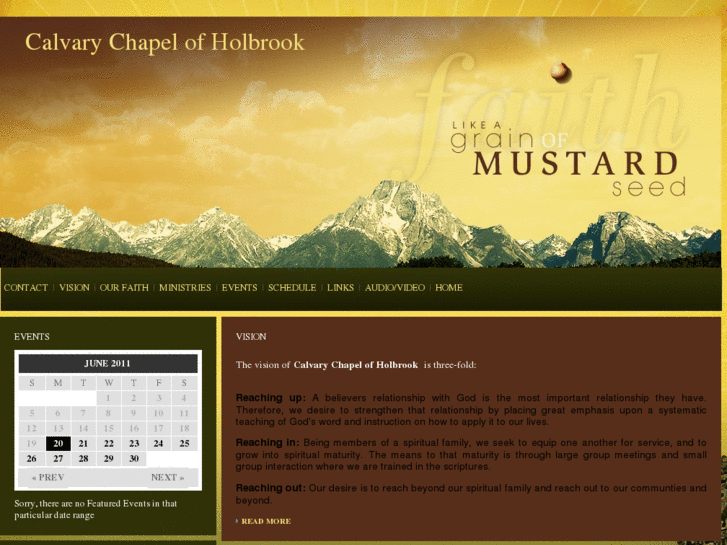Screen dimensions: 727x545
Task: Open the Links menu item
Action: (340, 288)
